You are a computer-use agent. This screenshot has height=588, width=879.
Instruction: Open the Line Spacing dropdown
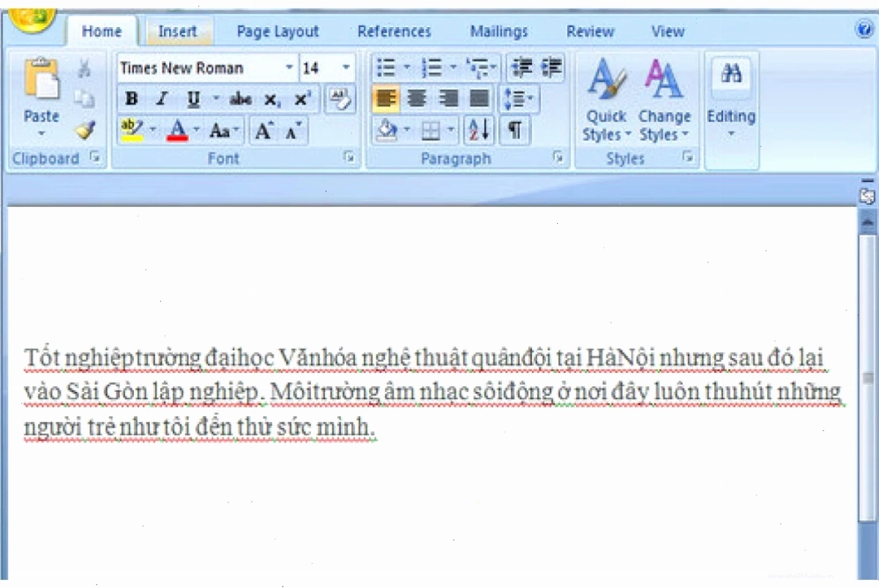518,99
